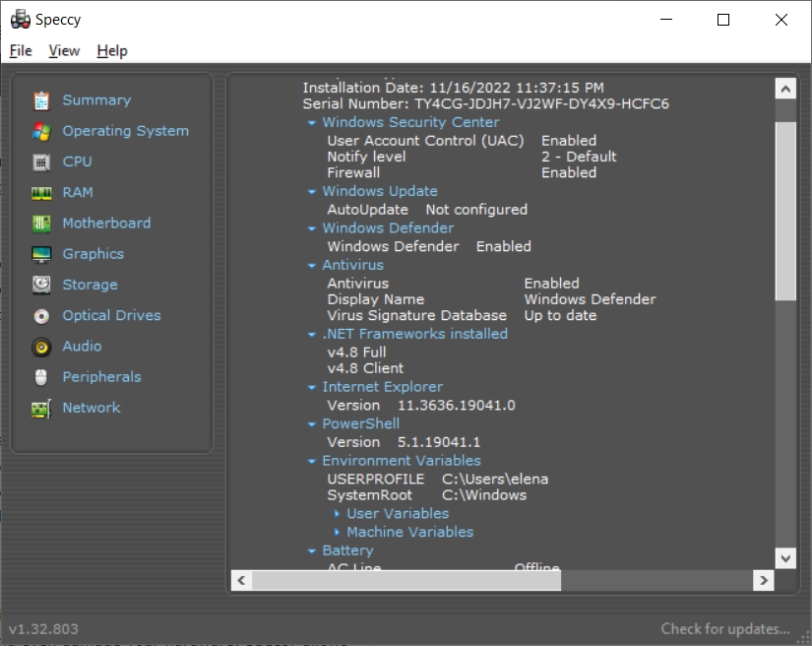Collapse the PowerShell section
Screen dimensions: 812x646
[x=312, y=424]
